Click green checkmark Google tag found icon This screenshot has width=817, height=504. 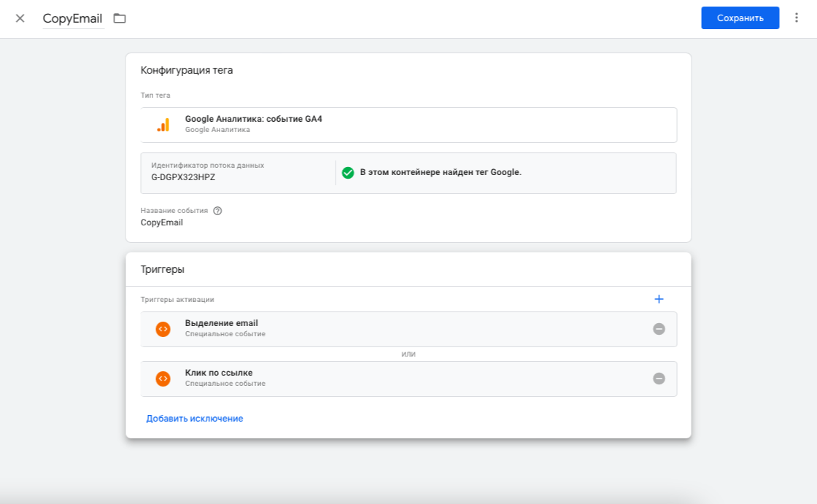347,173
